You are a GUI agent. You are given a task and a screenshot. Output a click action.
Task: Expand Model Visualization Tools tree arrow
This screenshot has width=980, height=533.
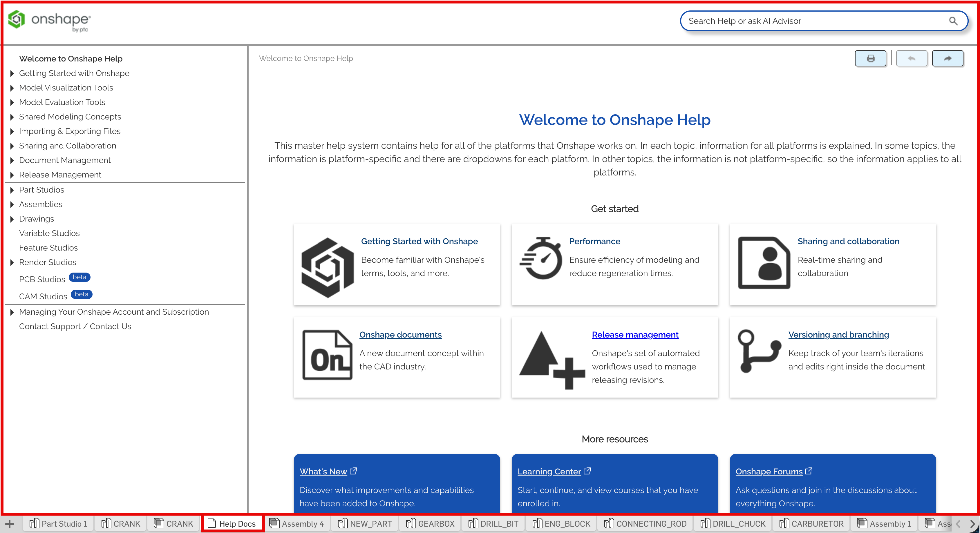pyautogui.click(x=12, y=88)
